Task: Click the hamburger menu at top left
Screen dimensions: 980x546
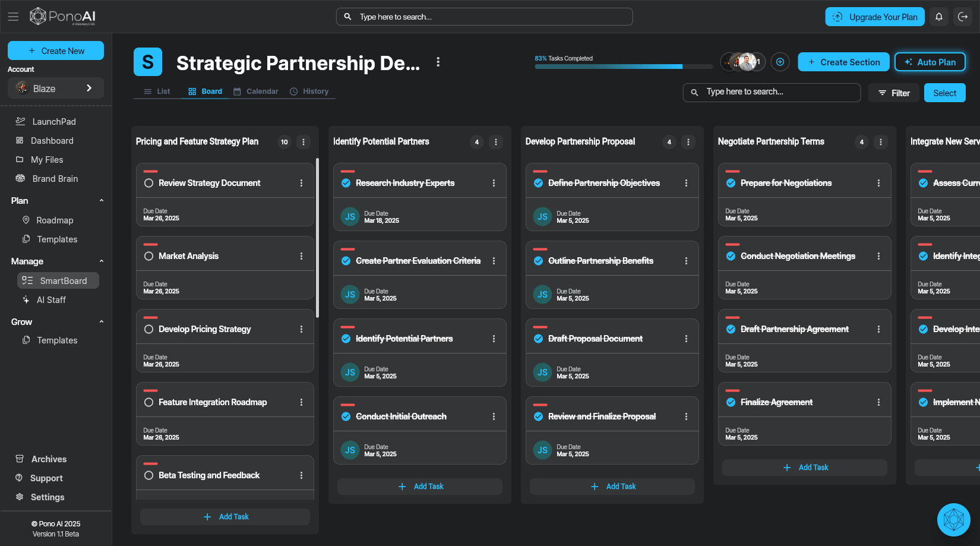Action: click(13, 16)
